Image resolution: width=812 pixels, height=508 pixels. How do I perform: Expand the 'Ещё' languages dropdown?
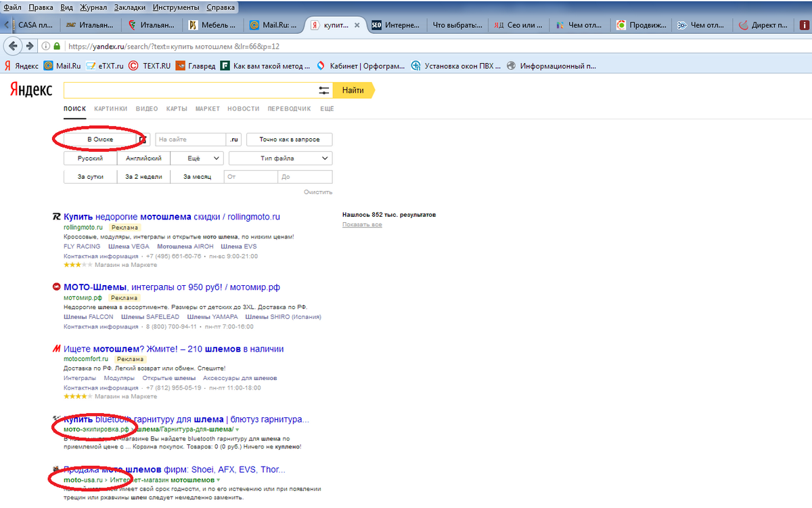197,158
